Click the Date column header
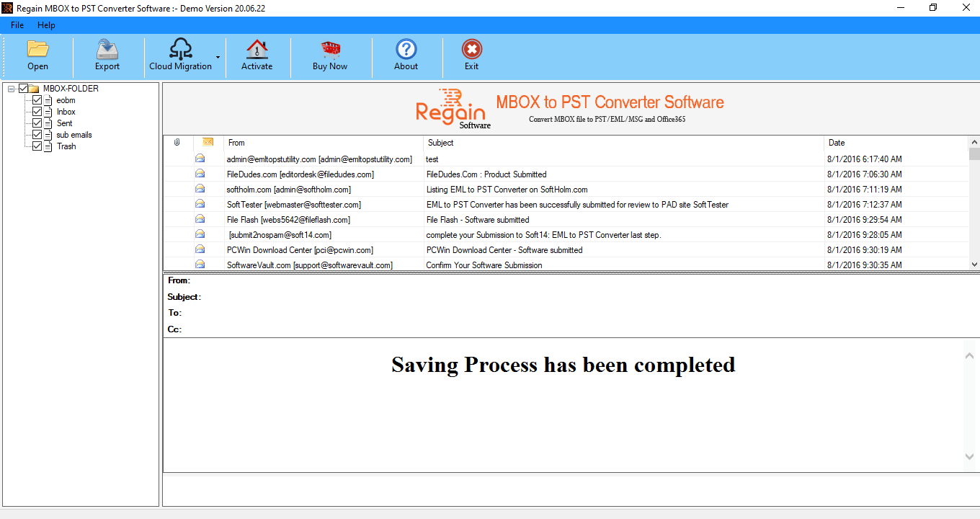 click(x=836, y=142)
